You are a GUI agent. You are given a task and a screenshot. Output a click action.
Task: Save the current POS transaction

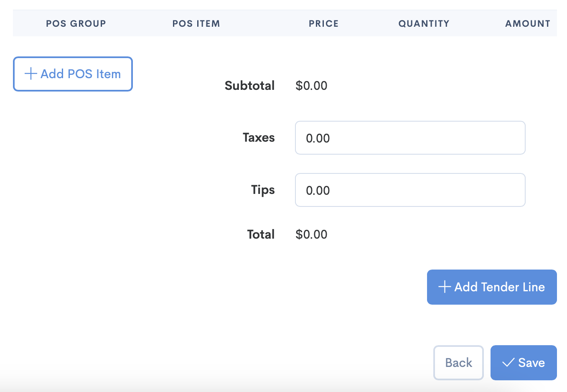(x=524, y=363)
